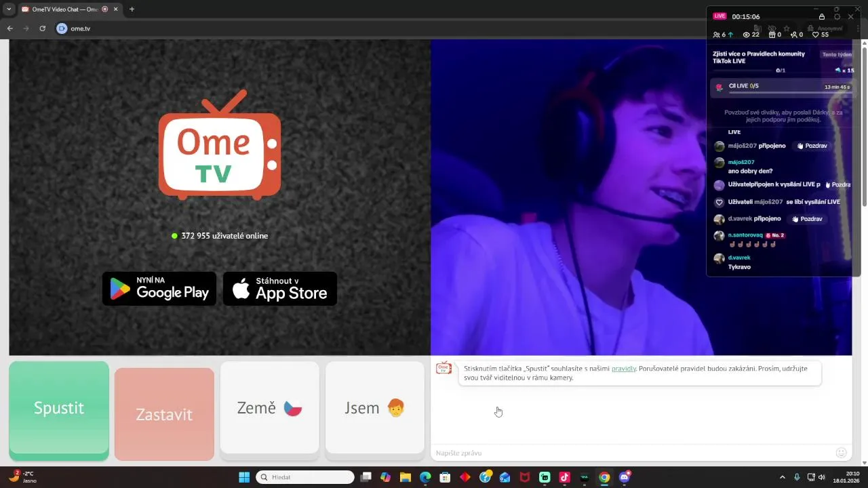Open the pravidly rules link
The image size is (868, 488).
point(624,369)
